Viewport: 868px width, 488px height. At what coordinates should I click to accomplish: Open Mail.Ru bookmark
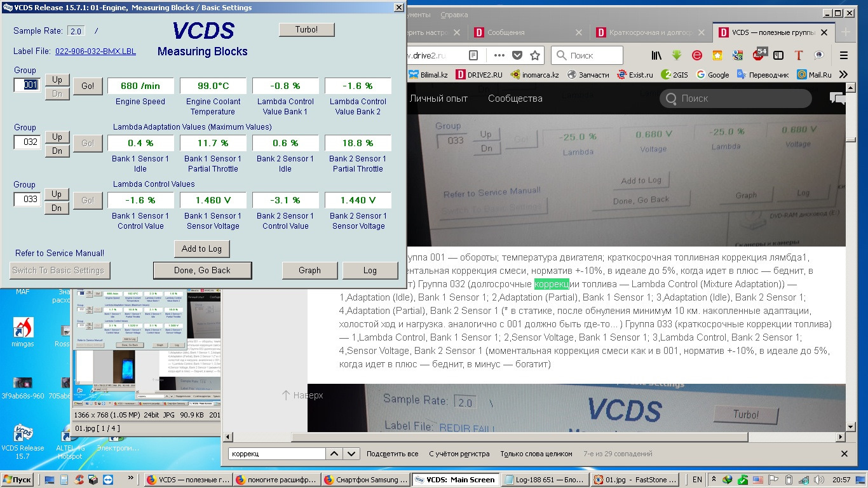pos(814,74)
